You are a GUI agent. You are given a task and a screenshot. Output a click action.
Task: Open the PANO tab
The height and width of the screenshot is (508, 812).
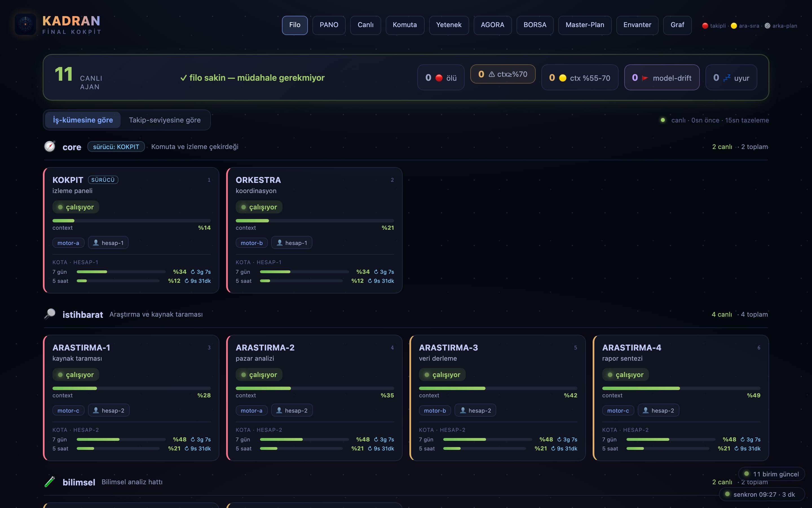coord(329,25)
